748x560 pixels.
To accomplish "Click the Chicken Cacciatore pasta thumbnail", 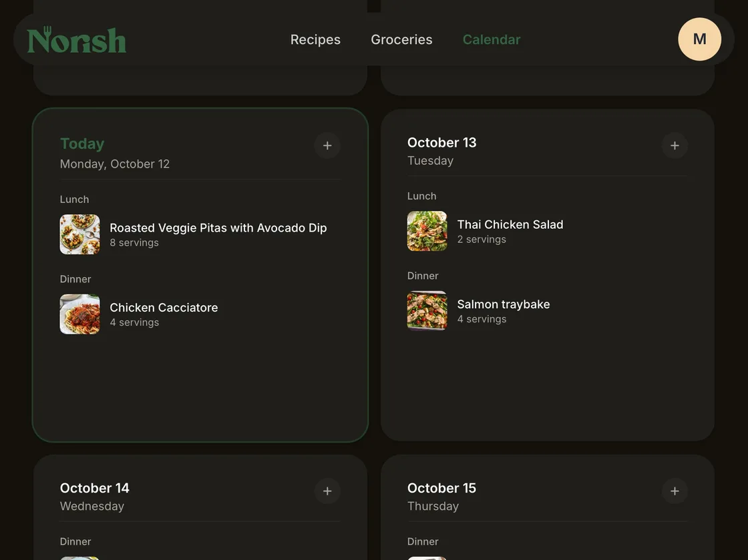I will point(79,314).
